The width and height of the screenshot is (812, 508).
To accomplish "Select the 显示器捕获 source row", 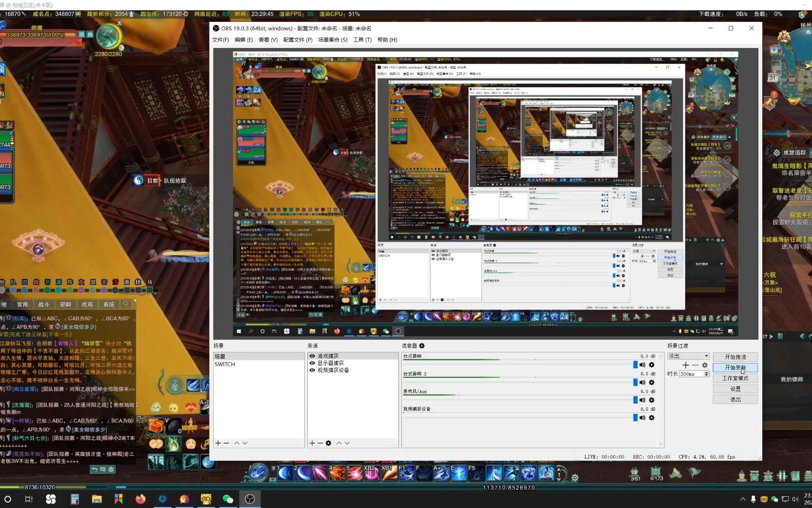I will [353, 363].
